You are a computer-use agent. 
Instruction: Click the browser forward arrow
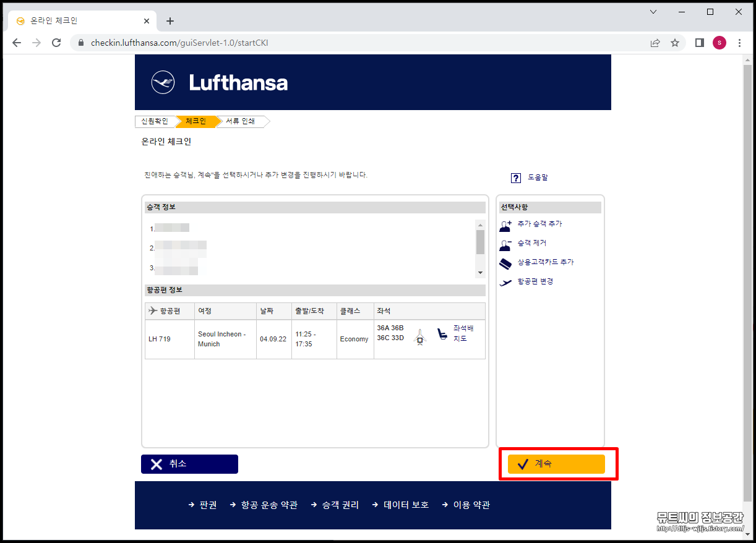pos(37,43)
